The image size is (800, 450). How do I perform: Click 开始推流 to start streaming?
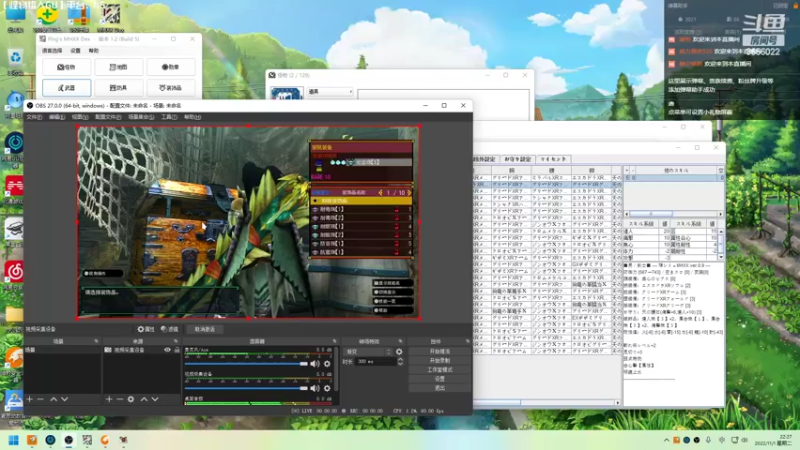440,352
